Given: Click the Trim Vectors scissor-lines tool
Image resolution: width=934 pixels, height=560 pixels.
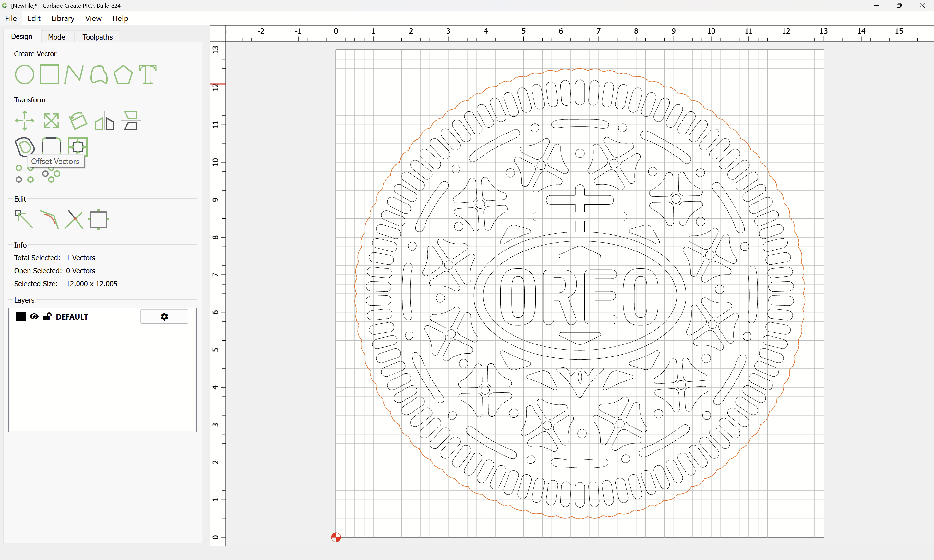Looking at the screenshot, I should (x=74, y=219).
